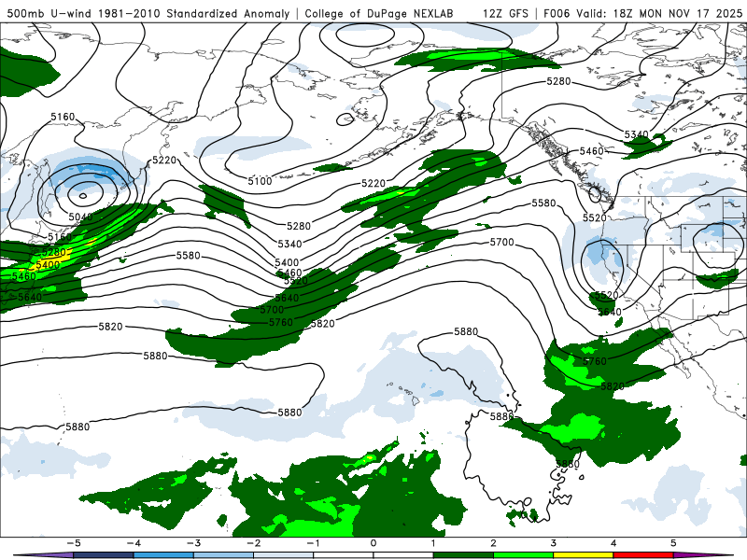747x560 pixels.
Task: Click the '4' color bar tick label
Action: pos(613,543)
